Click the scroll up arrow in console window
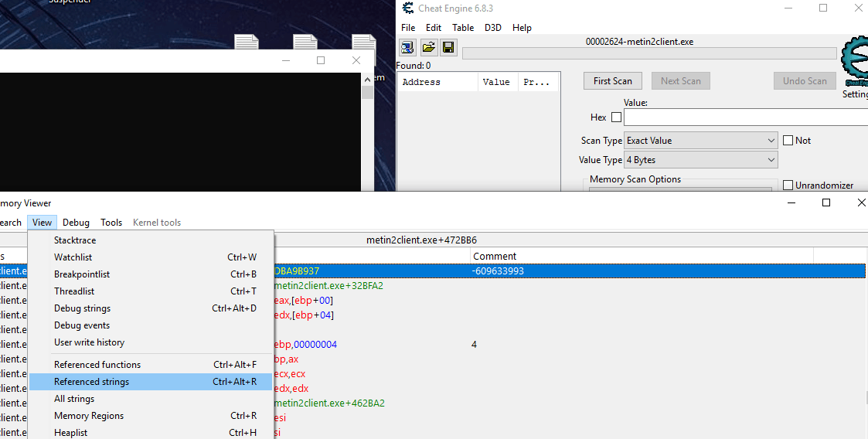This screenshot has height=439, width=868. tap(367, 80)
